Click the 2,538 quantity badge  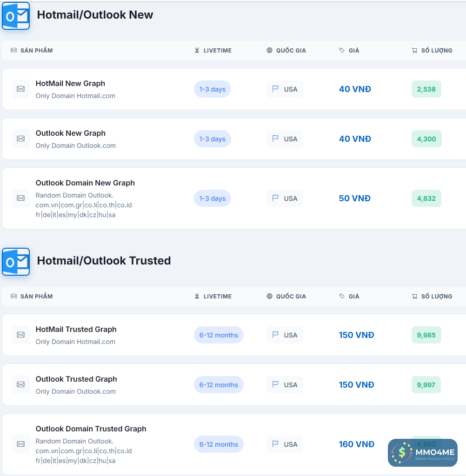coord(426,89)
